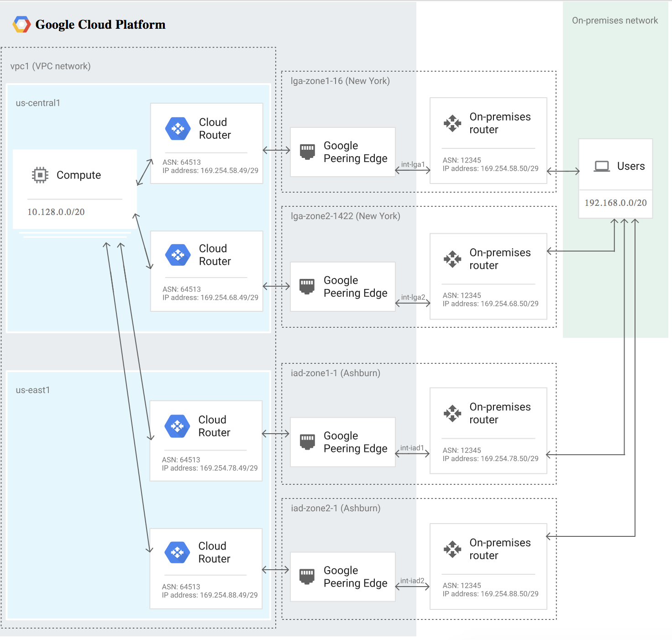Viewport: 672px width, 640px height.
Task: Click the 192.168.0.0/20 subnet under Users
Action: [615, 203]
